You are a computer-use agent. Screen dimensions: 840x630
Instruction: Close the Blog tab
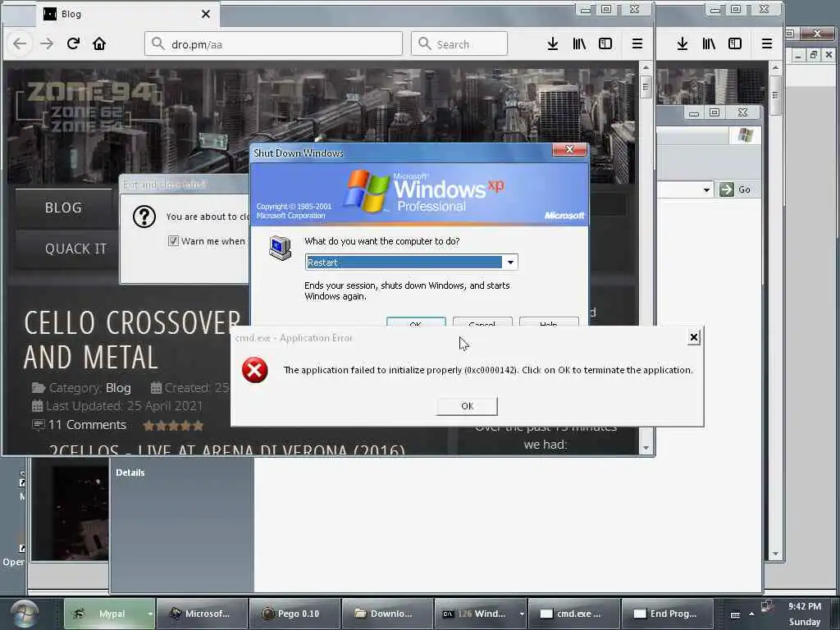206,15
